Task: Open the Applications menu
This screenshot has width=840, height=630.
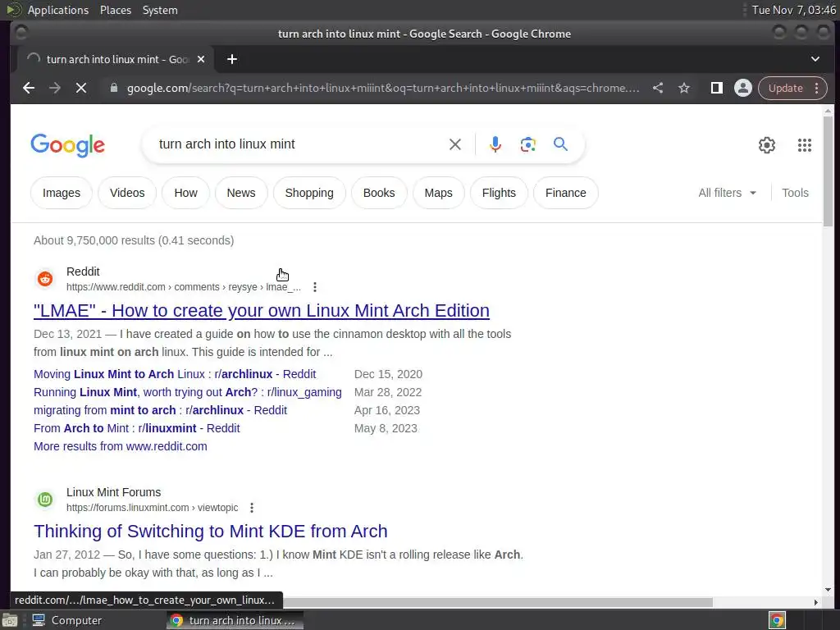Action: [x=58, y=10]
